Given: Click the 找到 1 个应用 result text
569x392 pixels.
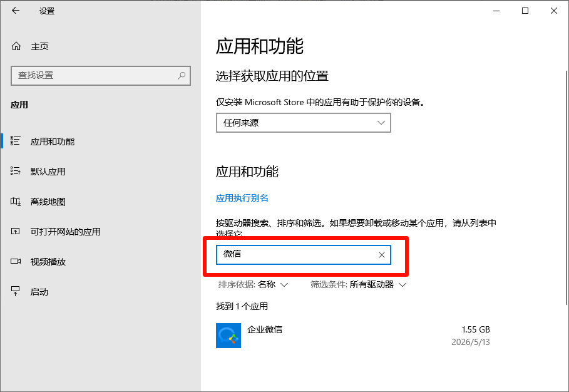Looking at the screenshot, I should [x=242, y=306].
